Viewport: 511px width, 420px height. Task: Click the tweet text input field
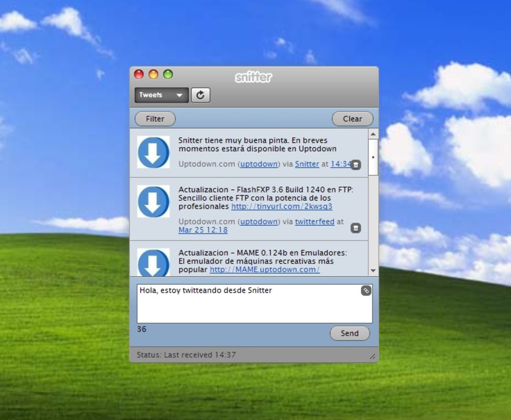tap(255, 303)
